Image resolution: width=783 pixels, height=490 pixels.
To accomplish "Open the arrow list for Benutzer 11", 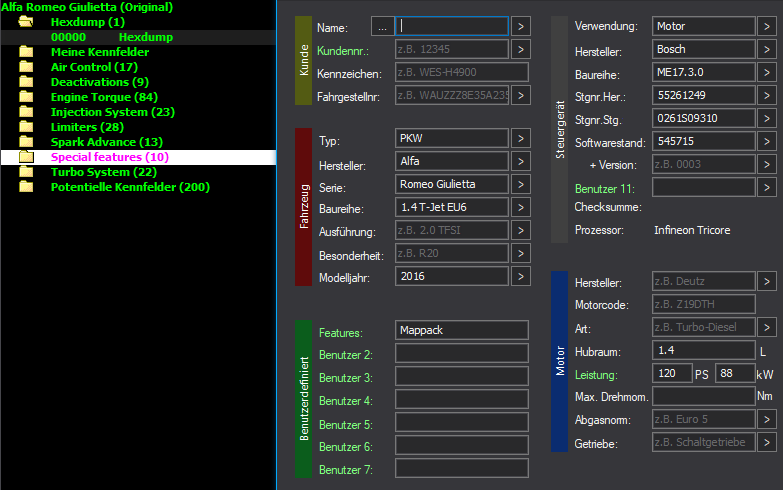I will (x=767, y=187).
